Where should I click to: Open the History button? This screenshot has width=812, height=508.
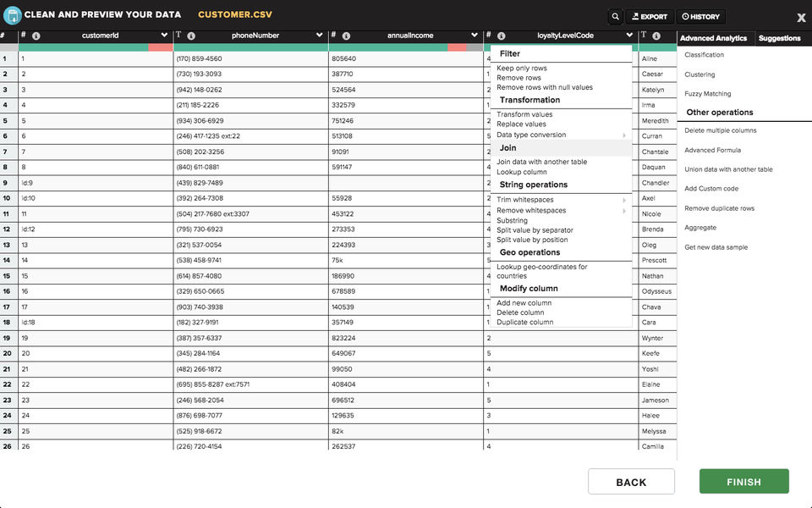(x=700, y=17)
